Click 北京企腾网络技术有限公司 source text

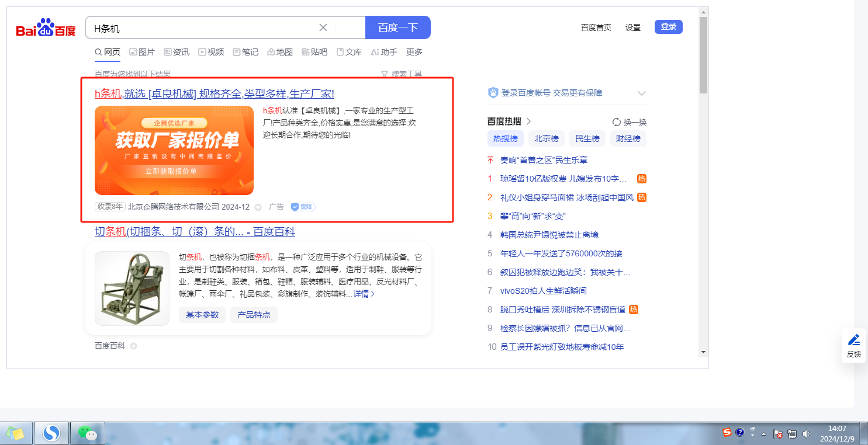click(x=174, y=207)
